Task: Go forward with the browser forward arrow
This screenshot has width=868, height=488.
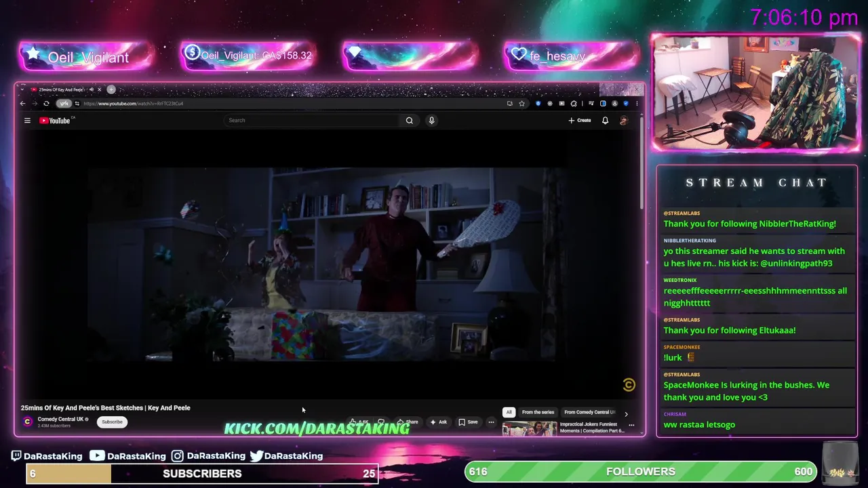Action: pos(35,104)
